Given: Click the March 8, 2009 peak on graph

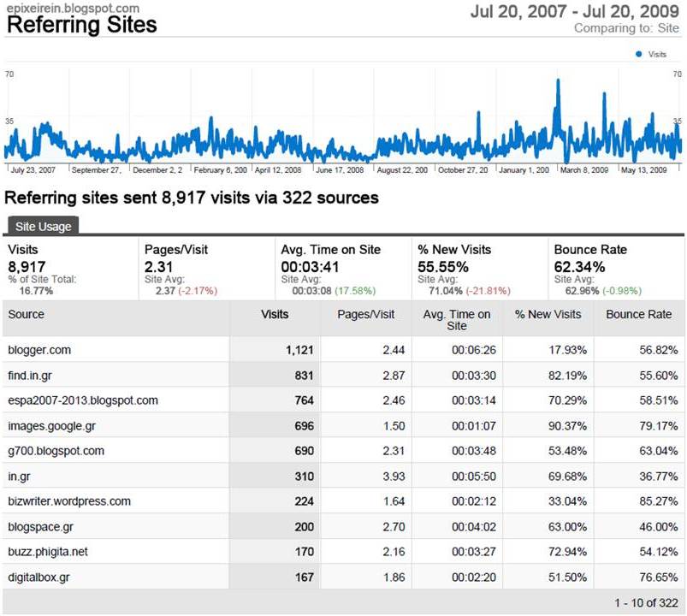Looking at the screenshot, I should (558, 81).
